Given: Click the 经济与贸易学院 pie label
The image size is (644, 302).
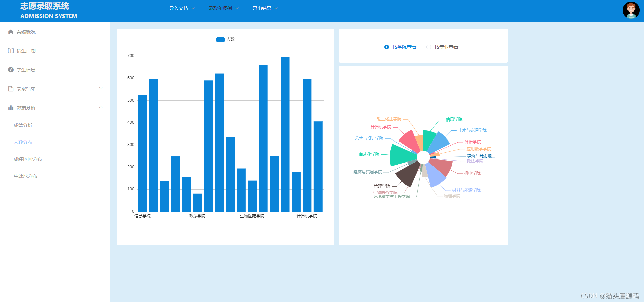Looking at the screenshot, I should [368, 172].
